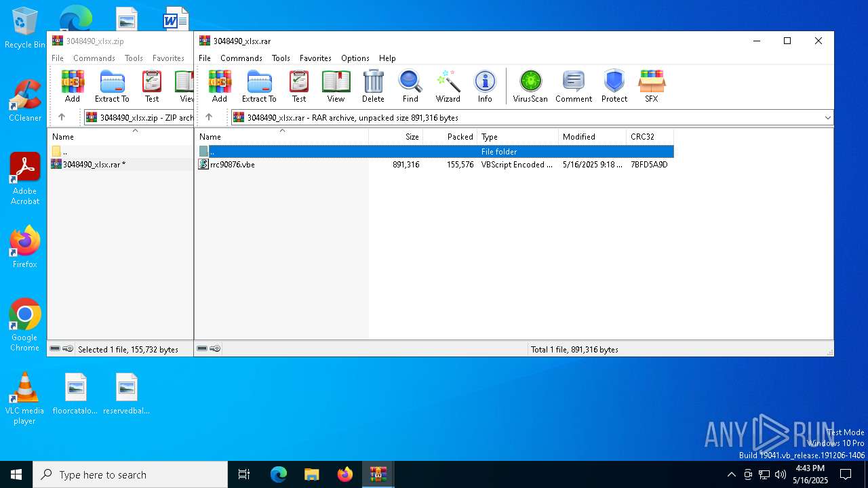Sort by Name column in zip window

point(121,136)
